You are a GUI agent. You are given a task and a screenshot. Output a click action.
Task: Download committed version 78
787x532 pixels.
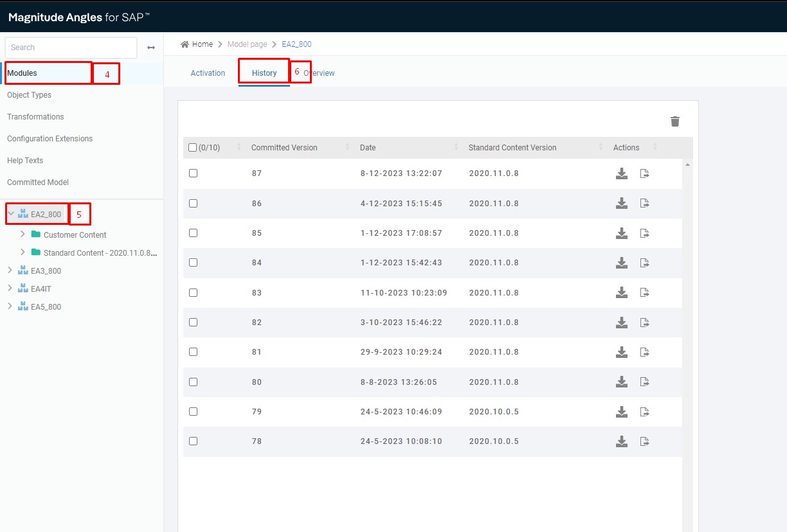click(622, 441)
